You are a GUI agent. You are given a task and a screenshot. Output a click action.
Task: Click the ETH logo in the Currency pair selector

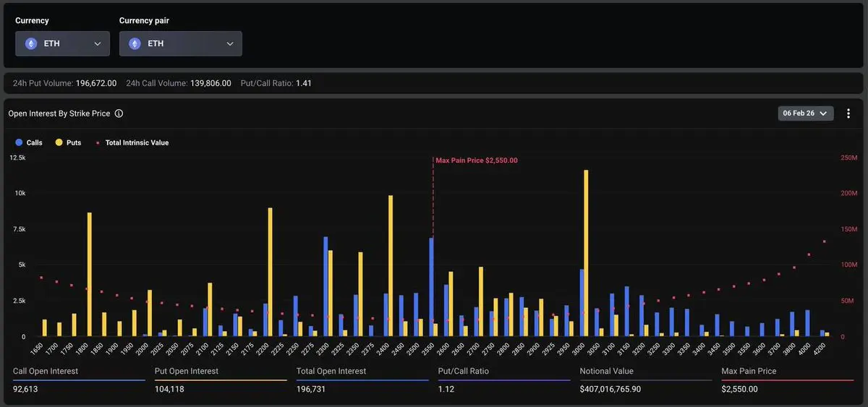(x=135, y=43)
